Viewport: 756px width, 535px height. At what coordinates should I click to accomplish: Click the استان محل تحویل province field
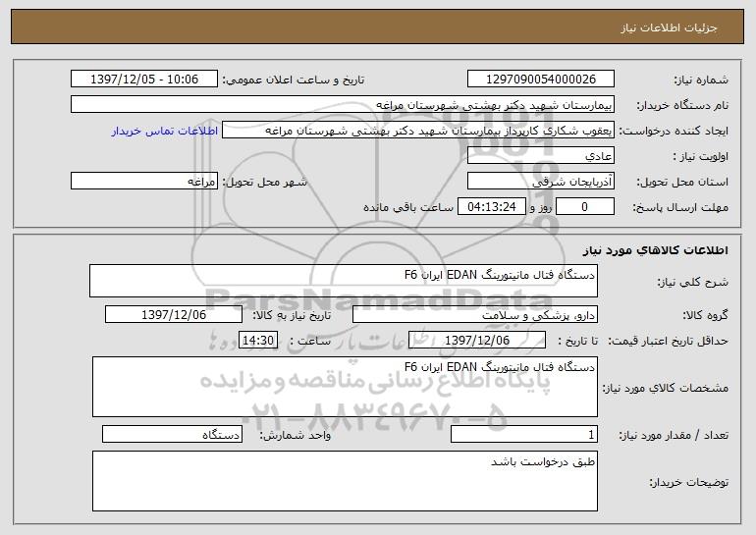(540, 182)
